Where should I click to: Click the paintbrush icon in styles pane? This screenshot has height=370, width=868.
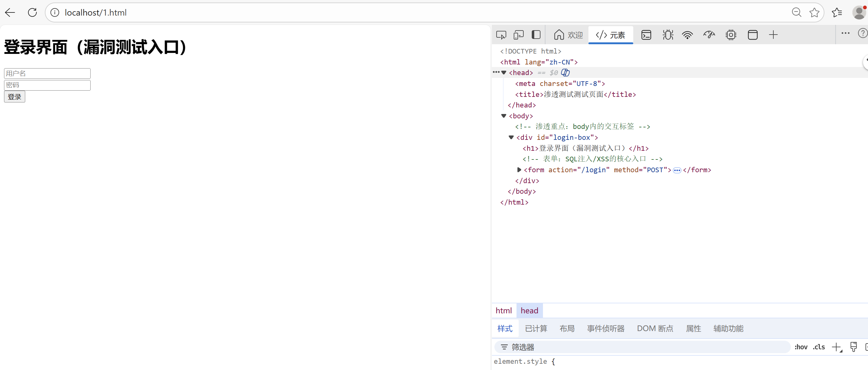853,347
